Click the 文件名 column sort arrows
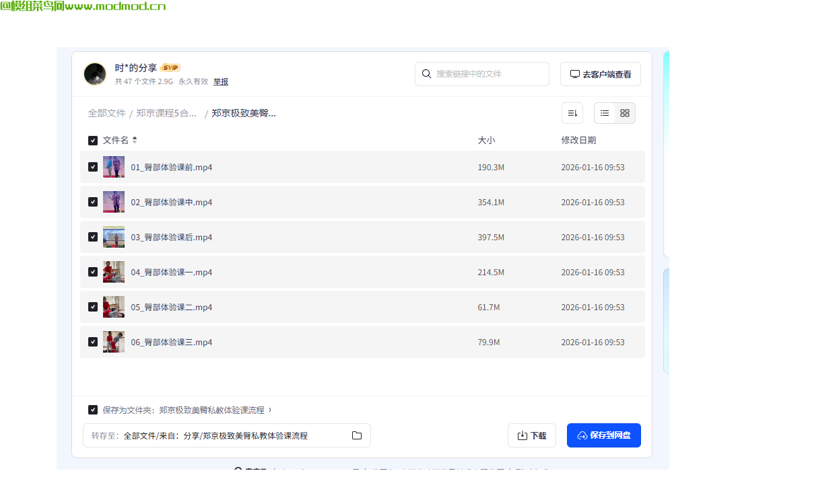The height and width of the screenshot is (504, 839). [133, 140]
